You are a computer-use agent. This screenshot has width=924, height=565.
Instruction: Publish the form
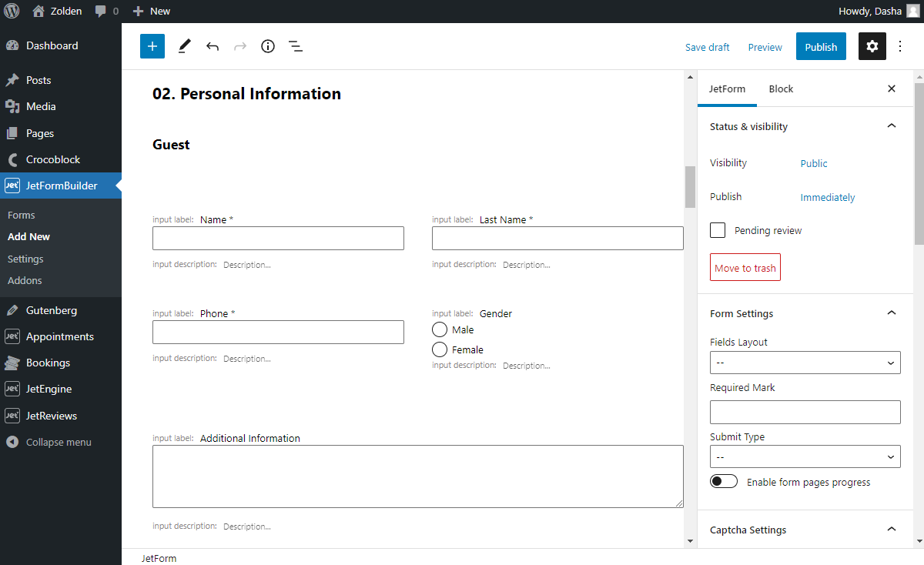point(821,46)
